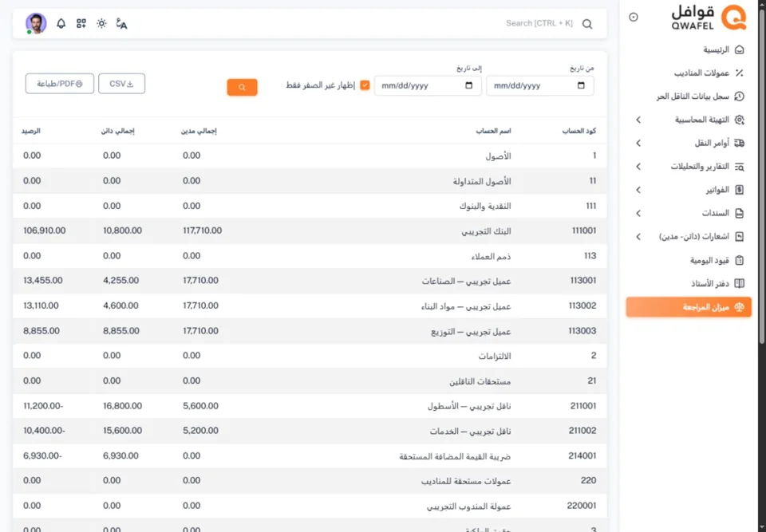This screenshot has width=766, height=532.
Task: Click the الرصيد column header
Action: click(x=31, y=131)
